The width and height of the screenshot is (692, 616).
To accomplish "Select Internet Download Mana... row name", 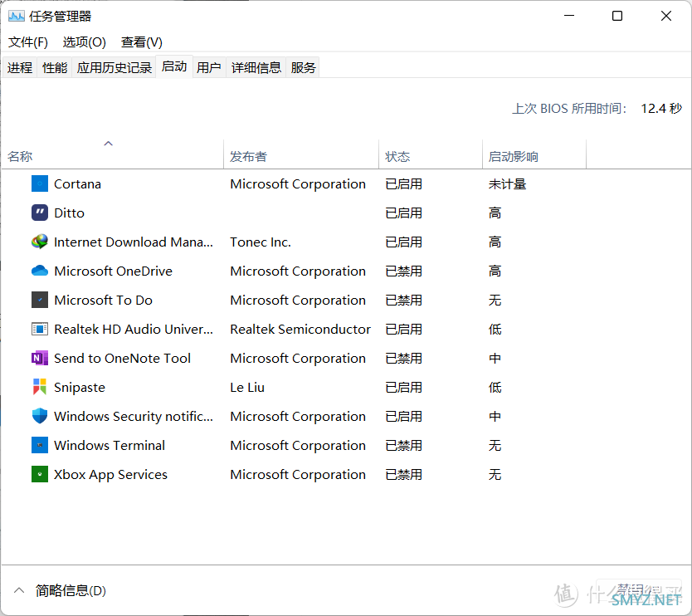I will click(x=134, y=242).
